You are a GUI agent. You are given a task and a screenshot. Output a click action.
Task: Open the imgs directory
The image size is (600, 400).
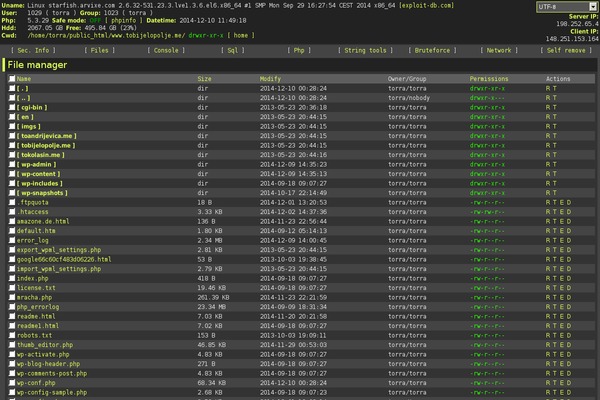tap(29, 126)
